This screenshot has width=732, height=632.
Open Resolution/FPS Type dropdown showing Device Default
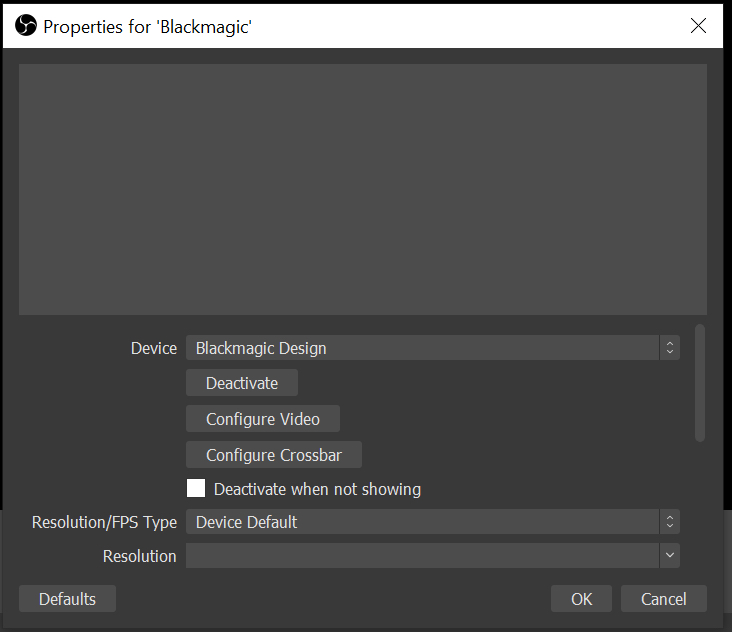click(420, 522)
